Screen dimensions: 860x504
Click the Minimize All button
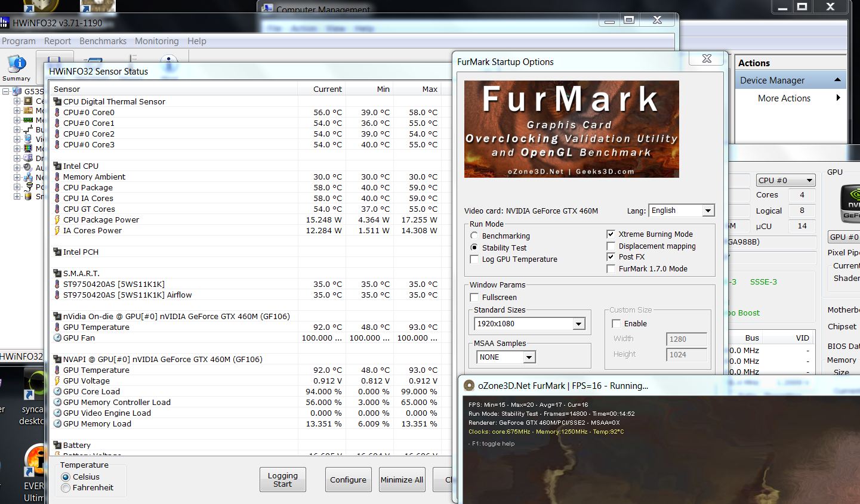[x=402, y=480]
